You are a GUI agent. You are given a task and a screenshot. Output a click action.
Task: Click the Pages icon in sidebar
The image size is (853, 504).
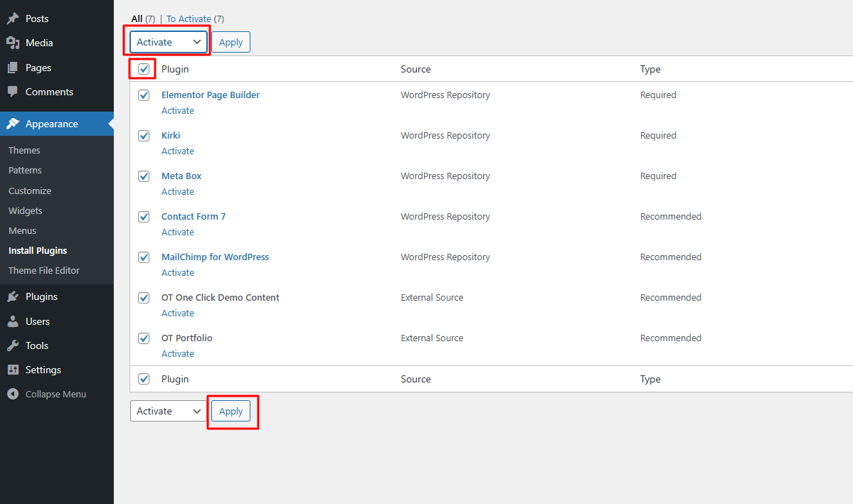coord(13,68)
